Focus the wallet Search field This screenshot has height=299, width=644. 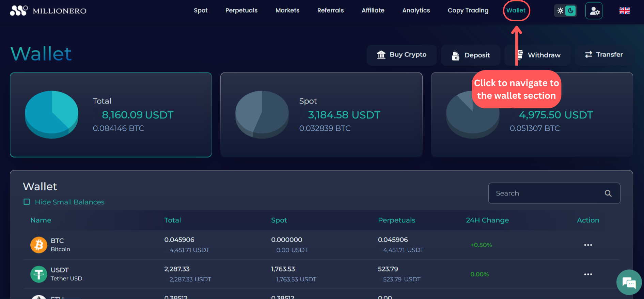point(548,193)
